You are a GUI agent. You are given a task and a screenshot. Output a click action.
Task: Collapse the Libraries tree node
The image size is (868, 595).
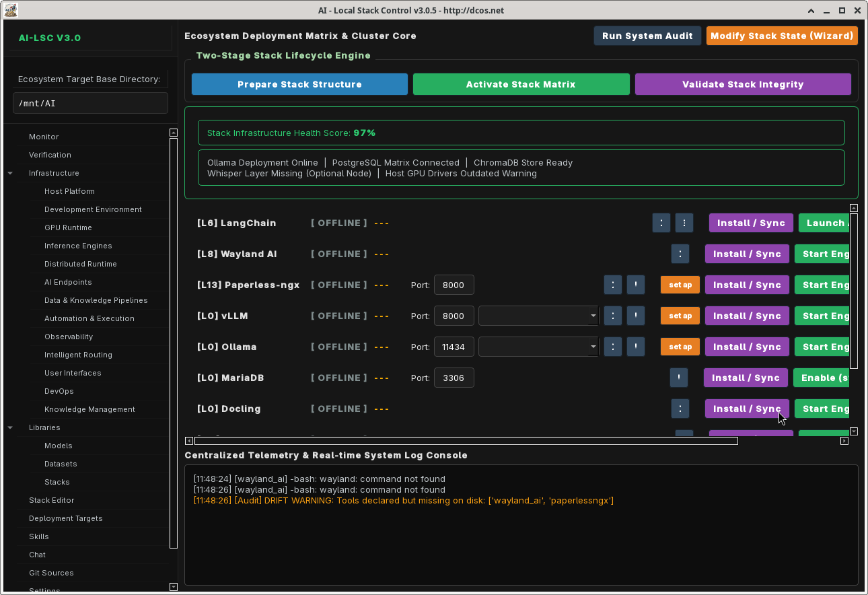pyautogui.click(x=10, y=428)
